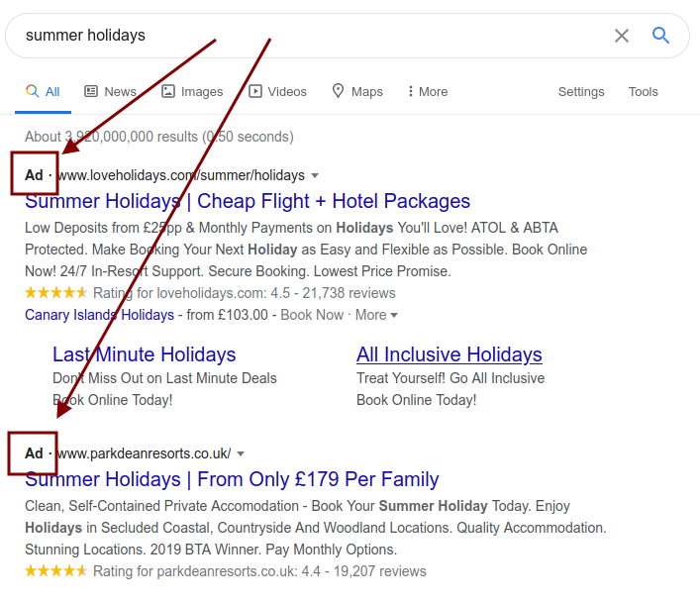This screenshot has width=700, height=602.
Task: Click inside the summer holidays search field
Action: coord(313,36)
